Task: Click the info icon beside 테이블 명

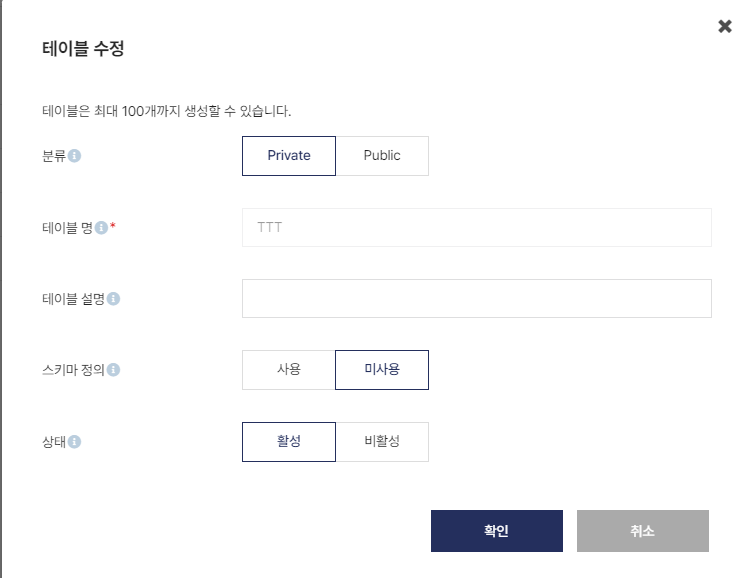Action: pos(101,228)
